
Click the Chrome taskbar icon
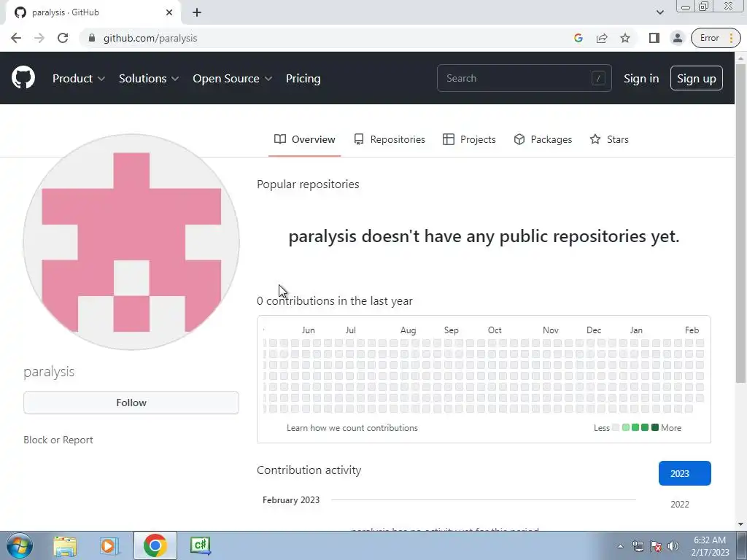[155, 545]
